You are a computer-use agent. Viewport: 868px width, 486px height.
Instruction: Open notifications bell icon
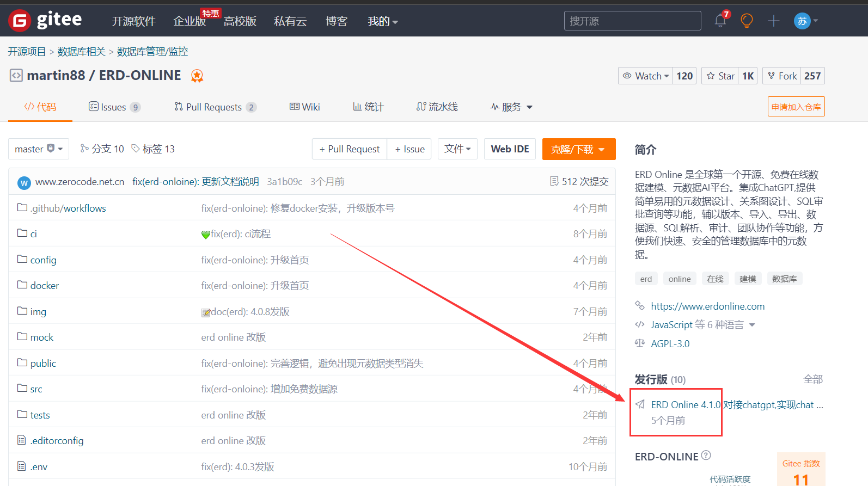[720, 21]
